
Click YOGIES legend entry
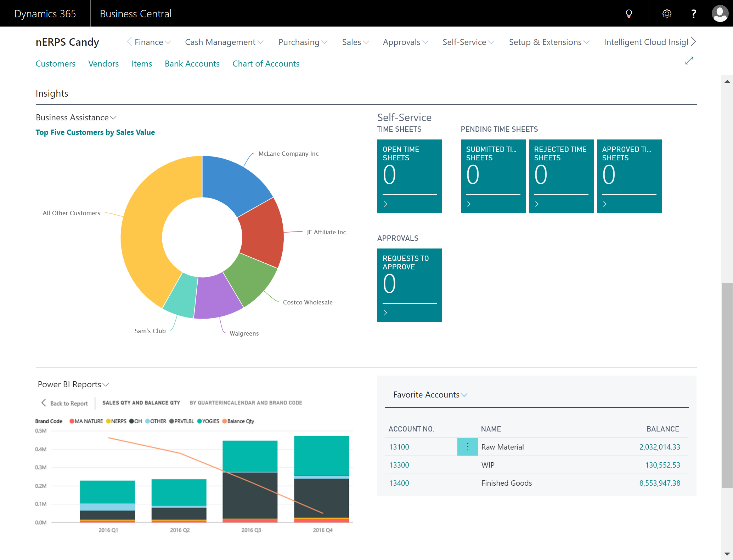pos(208,421)
